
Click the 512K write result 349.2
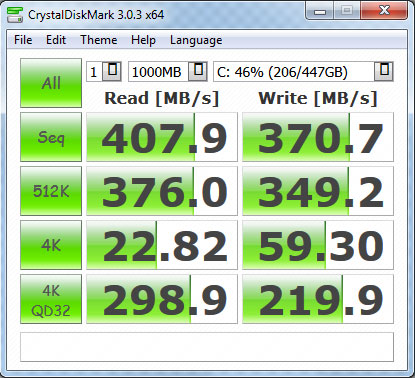click(x=318, y=191)
